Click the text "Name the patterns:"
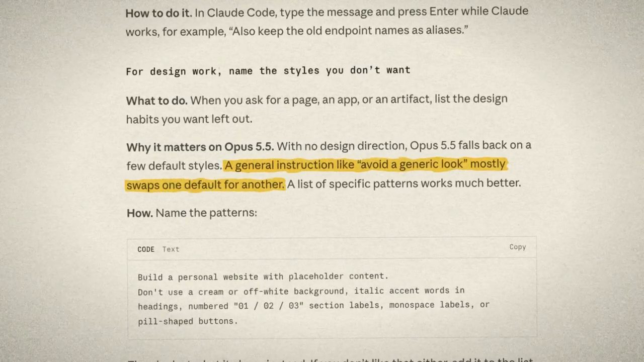Image resolution: width=644 pixels, height=362 pixels. [206, 213]
